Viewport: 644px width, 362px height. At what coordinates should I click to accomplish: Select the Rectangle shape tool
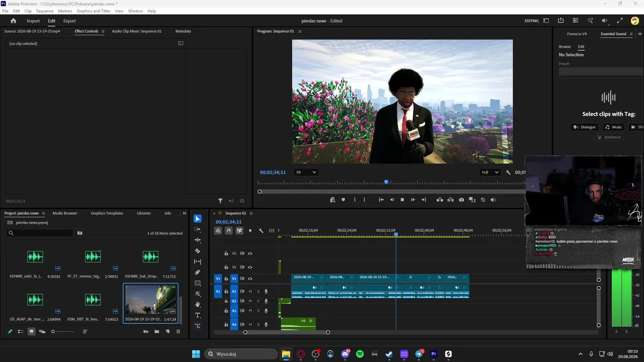(x=197, y=283)
